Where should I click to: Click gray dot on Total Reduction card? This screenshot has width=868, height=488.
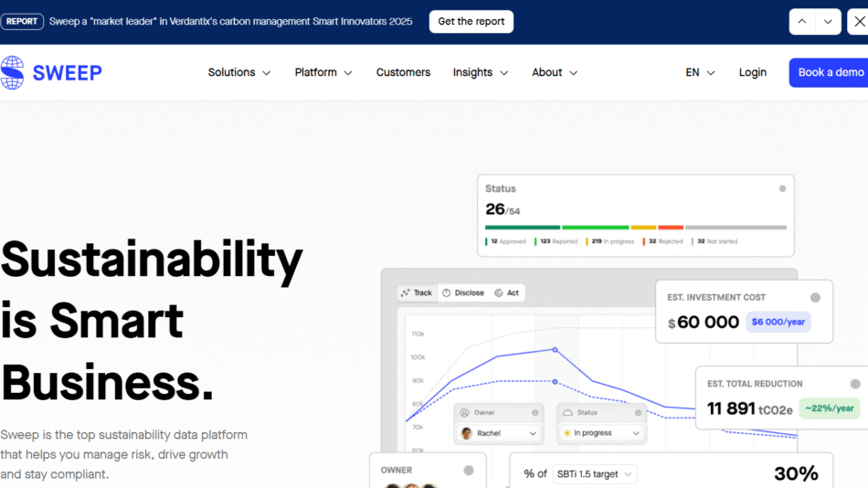pos(855,384)
